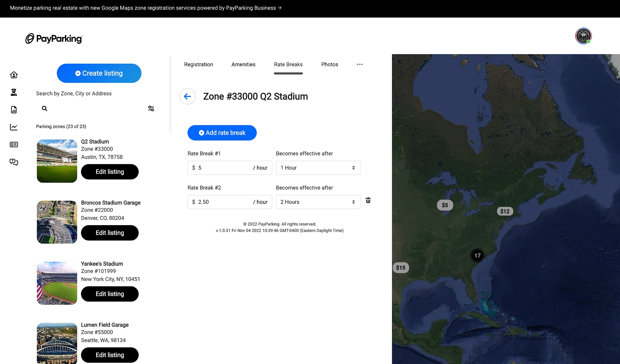Click Edit listing for Broncos Stadium Garage
This screenshot has height=364, width=620.
[x=110, y=233]
